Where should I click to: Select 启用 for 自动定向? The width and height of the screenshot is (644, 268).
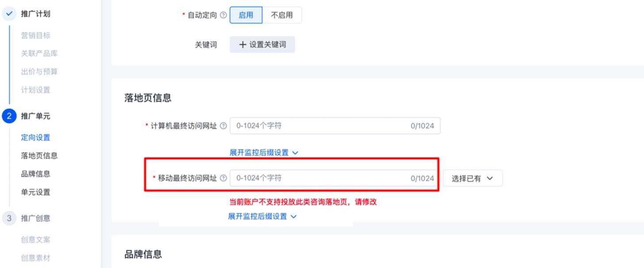coord(246,15)
